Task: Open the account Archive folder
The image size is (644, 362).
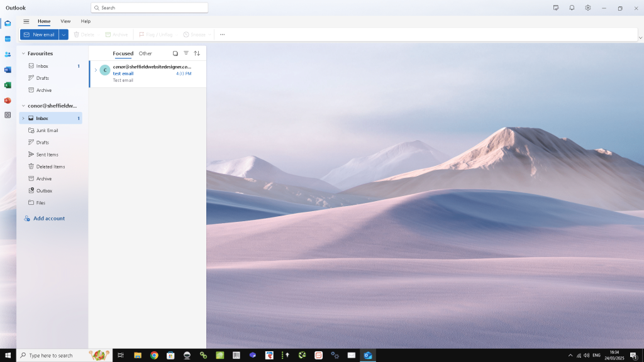Action: coord(51,179)
